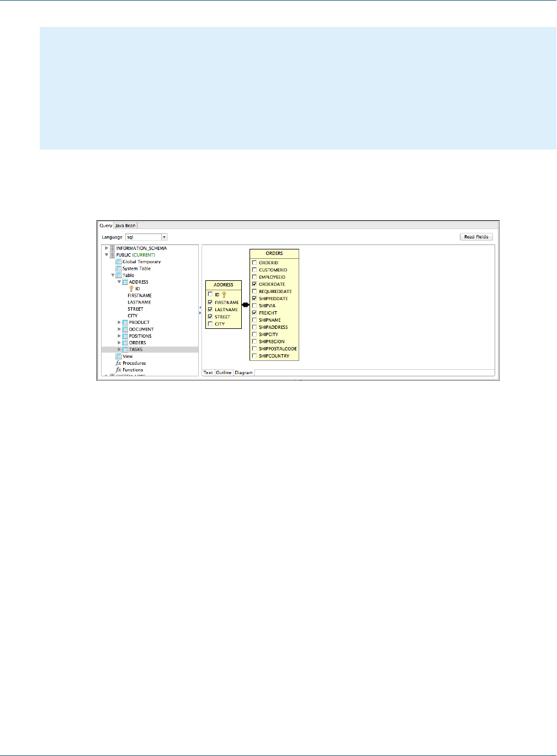Check the CITY checkbox in ADDRESS diagram

(210, 324)
